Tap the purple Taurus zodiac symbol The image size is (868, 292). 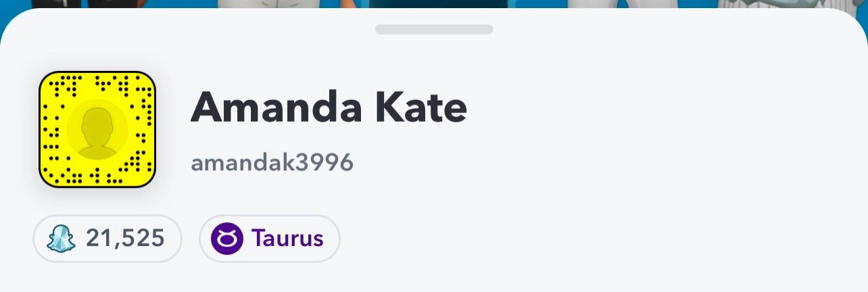[x=226, y=239]
